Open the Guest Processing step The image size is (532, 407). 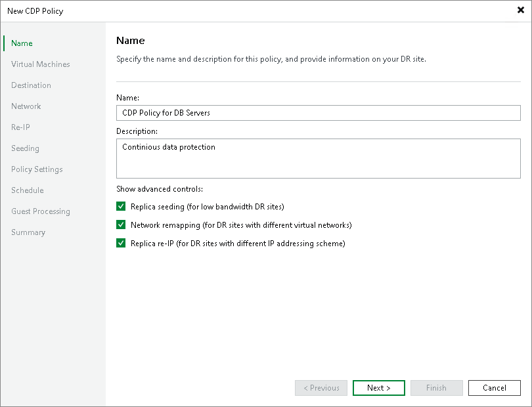coord(41,211)
